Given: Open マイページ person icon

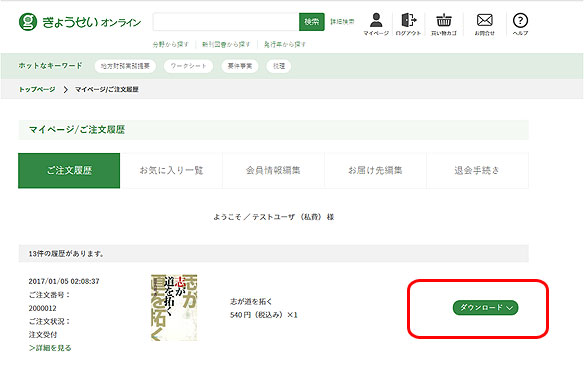Looking at the screenshot, I should (x=376, y=20).
